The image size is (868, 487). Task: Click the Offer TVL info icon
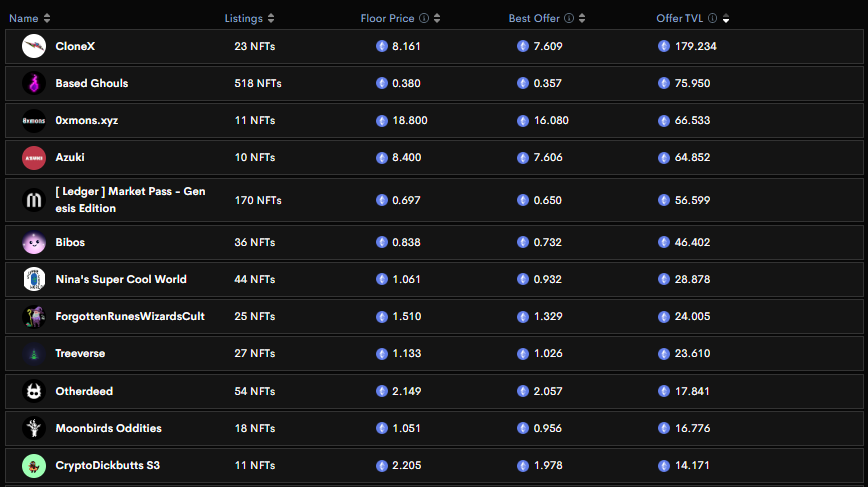[712, 18]
